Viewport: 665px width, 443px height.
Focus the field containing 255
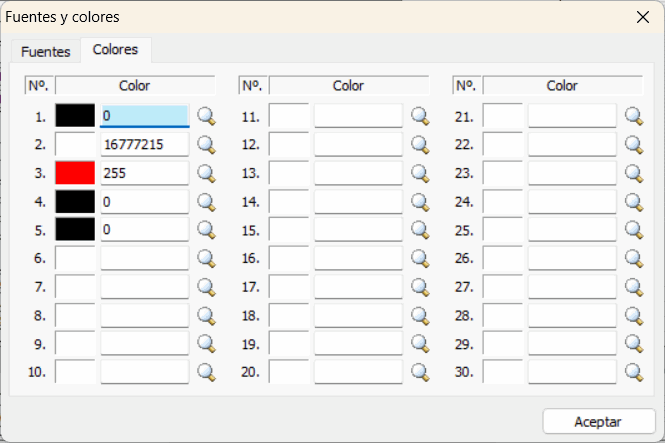tap(145, 173)
